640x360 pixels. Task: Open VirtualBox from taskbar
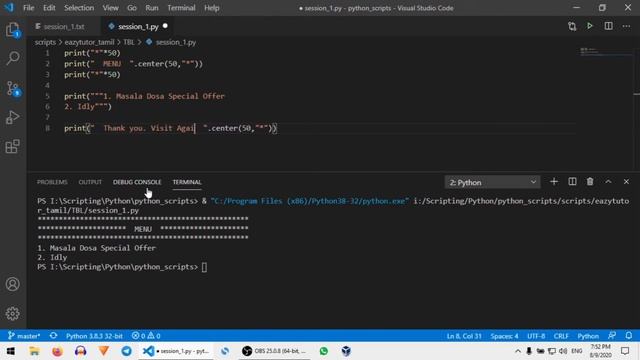point(346,351)
